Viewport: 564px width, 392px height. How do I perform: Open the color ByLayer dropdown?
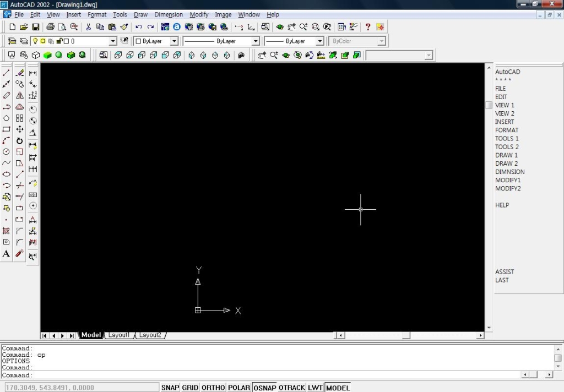coord(174,41)
